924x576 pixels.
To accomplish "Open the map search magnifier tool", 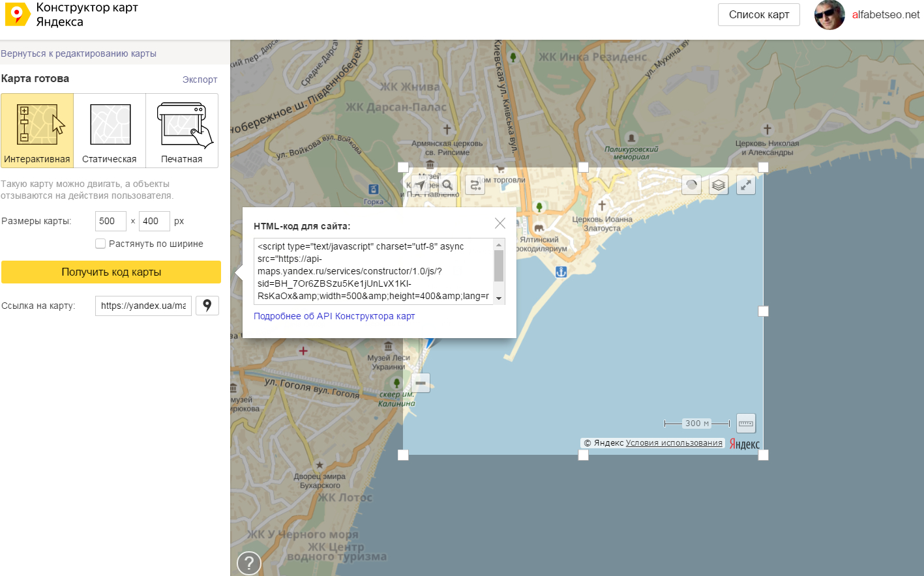I will (x=447, y=185).
